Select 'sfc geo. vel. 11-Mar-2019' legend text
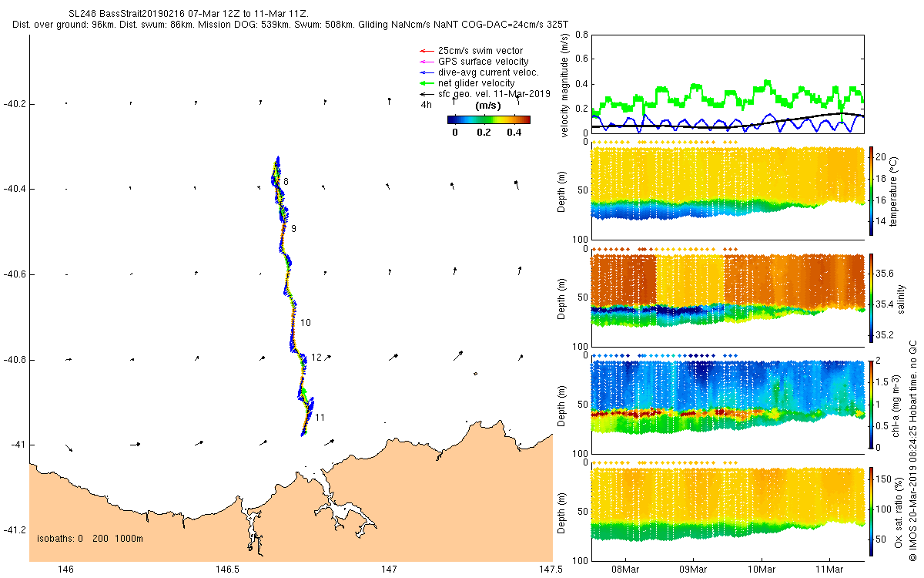This screenshot has width=924, height=578. pyautogui.click(x=494, y=94)
